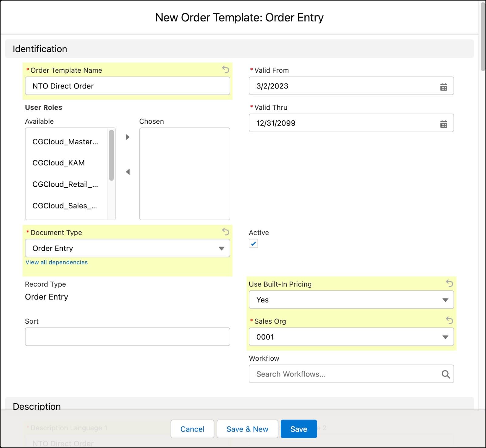
Task: Click the left arrow to remove a chosen role
Action: (128, 172)
